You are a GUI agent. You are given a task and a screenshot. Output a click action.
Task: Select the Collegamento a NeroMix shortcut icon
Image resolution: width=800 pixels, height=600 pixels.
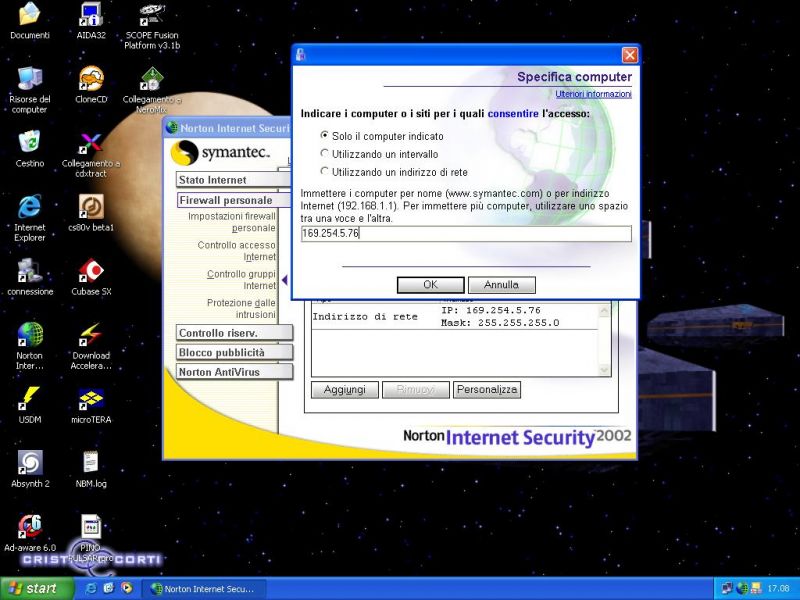pyautogui.click(x=152, y=79)
